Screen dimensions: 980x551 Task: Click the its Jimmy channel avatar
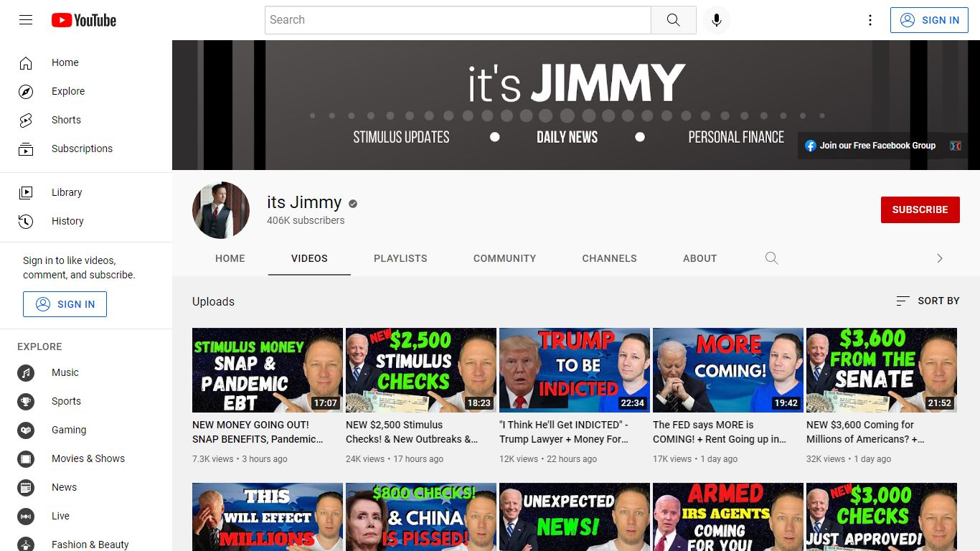click(221, 210)
